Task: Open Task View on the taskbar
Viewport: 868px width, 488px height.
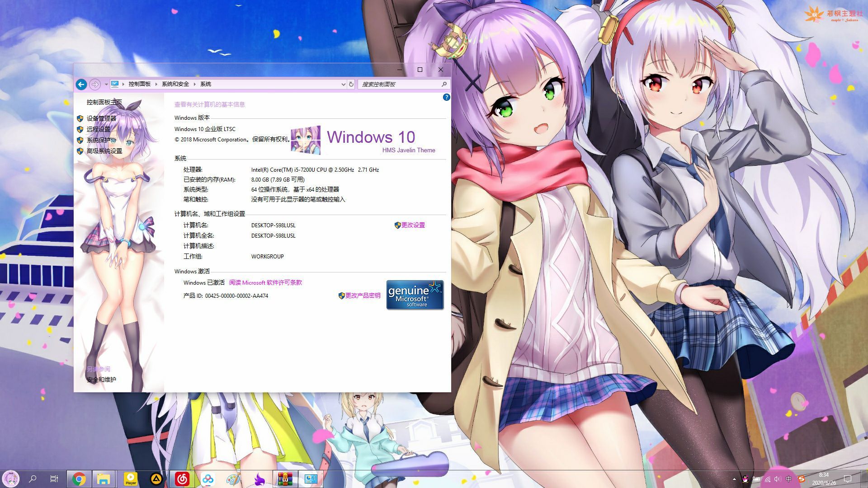Action: (54, 479)
